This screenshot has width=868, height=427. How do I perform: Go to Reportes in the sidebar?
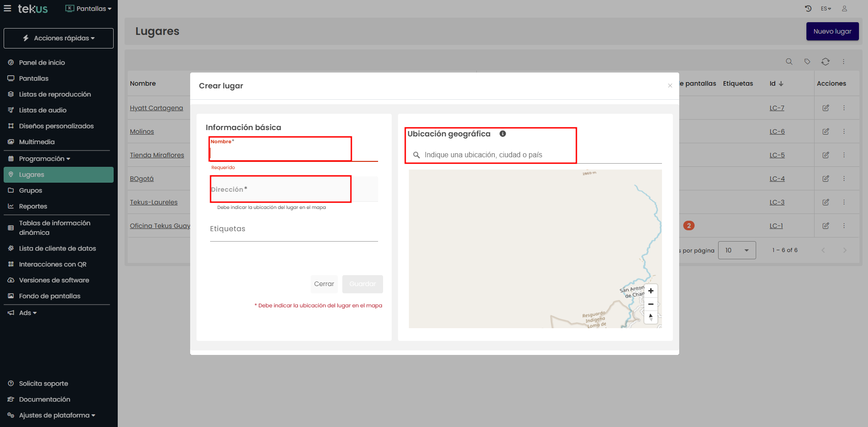point(33,206)
